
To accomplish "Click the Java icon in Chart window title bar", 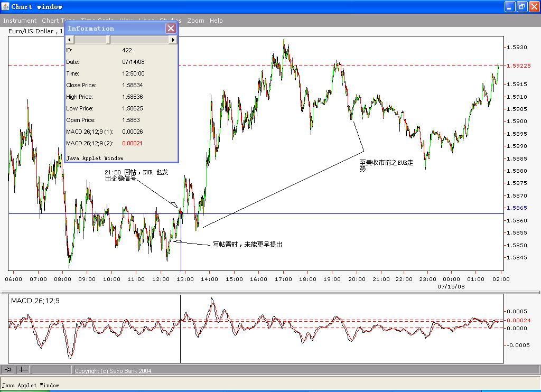I will point(5,6).
